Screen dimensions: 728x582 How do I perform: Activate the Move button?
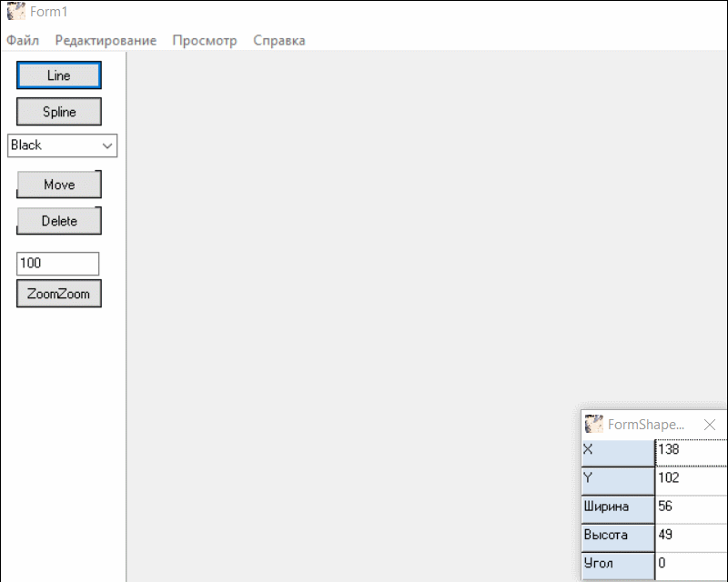[59, 185]
